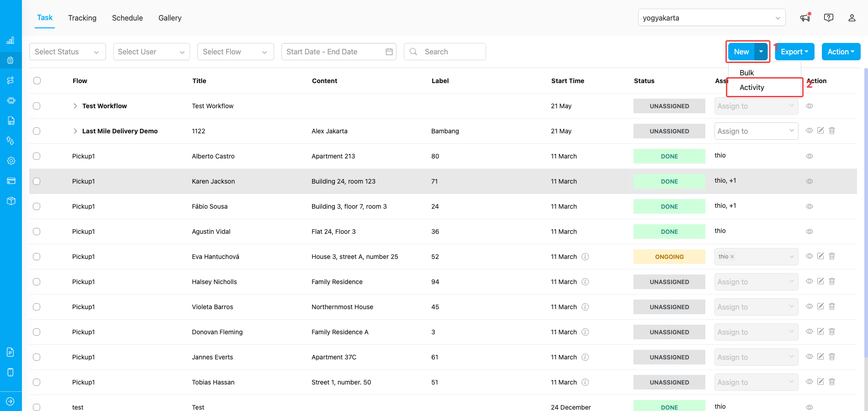Screen dimensions: 868x411
Task: Open the task clipboard icon in sidebar
Action: coord(11,60)
